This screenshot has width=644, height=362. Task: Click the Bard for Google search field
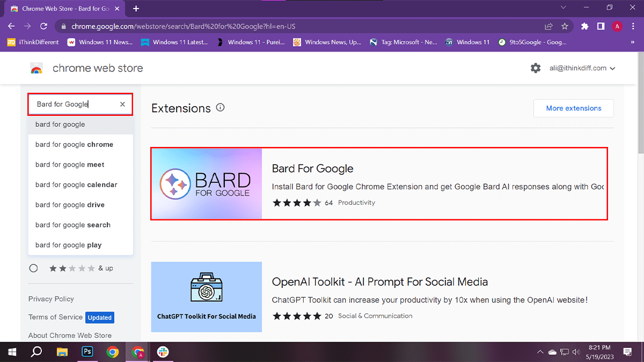75,105
